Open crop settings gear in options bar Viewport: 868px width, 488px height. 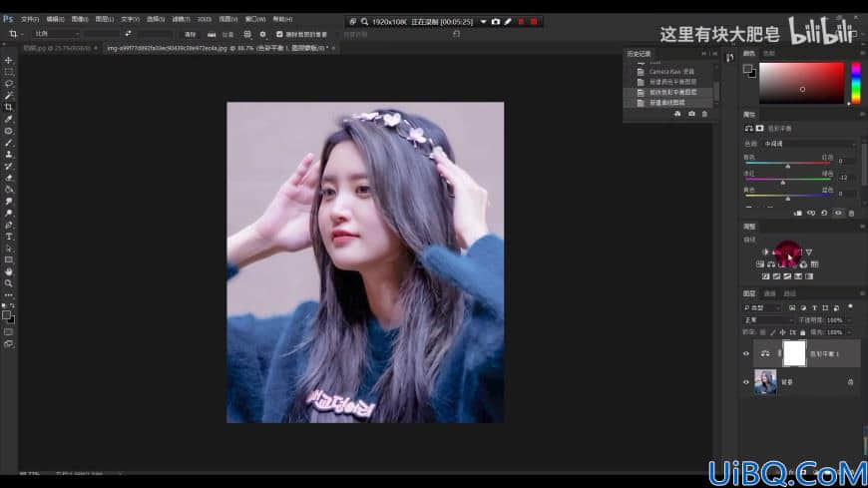tap(263, 34)
